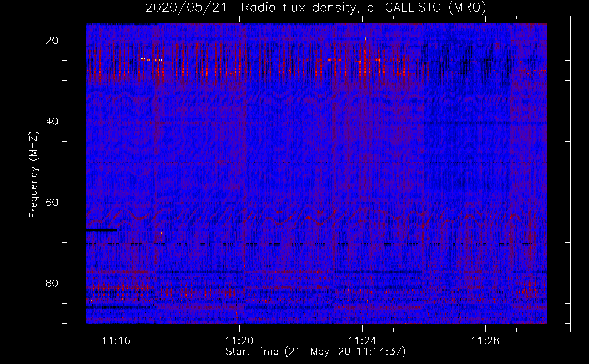The height and width of the screenshot is (364, 589).
Task: Select the 'Frequency (MHZ)' y-axis label
Action: 33,175
